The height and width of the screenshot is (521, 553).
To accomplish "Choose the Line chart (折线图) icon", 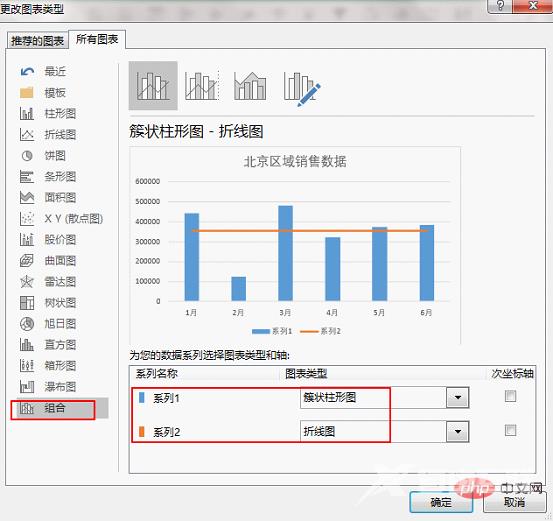I will (27, 134).
